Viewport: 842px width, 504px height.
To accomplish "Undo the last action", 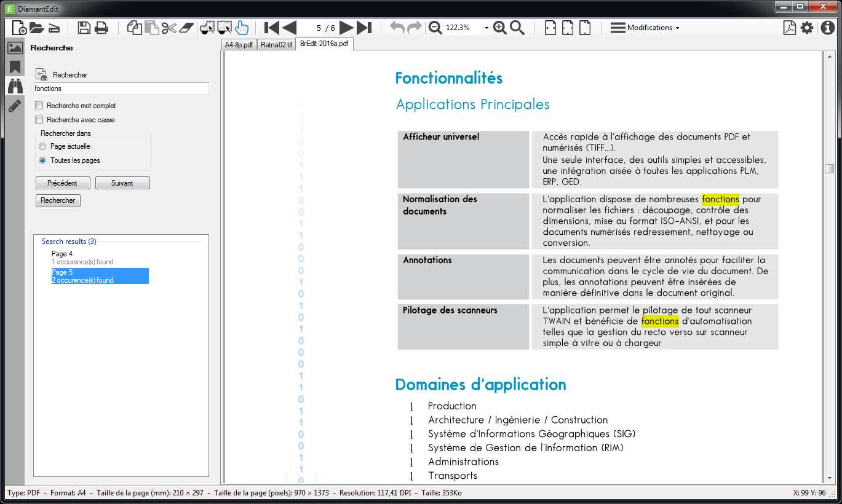I will point(397,28).
